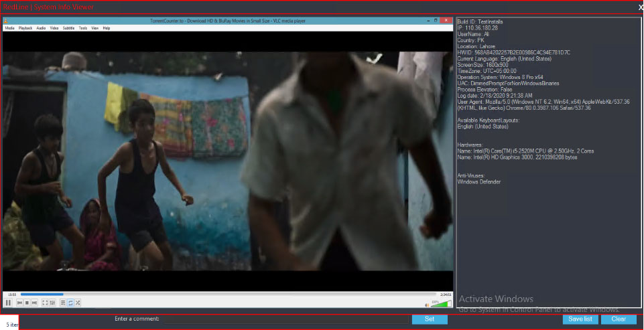Screen dimensions: 644x330
Task: Click the Clear button
Action: click(619, 319)
